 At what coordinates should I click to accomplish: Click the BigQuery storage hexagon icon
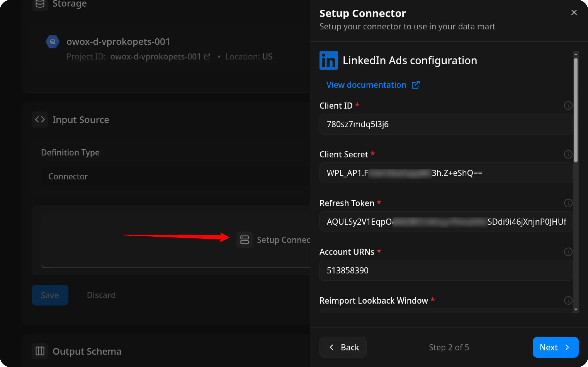(52, 42)
